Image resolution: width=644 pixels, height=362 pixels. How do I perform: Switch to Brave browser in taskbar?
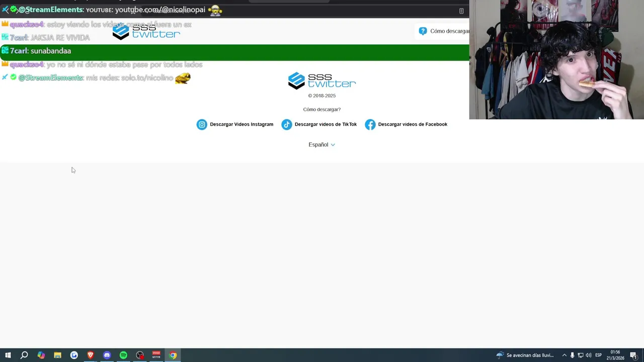click(91, 355)
